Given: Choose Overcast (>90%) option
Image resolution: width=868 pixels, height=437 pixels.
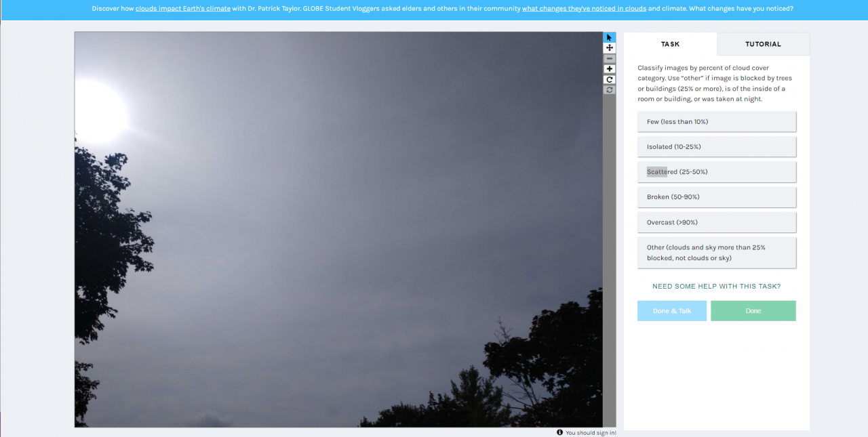Looking at the screenshot, I should pos(717,222).
